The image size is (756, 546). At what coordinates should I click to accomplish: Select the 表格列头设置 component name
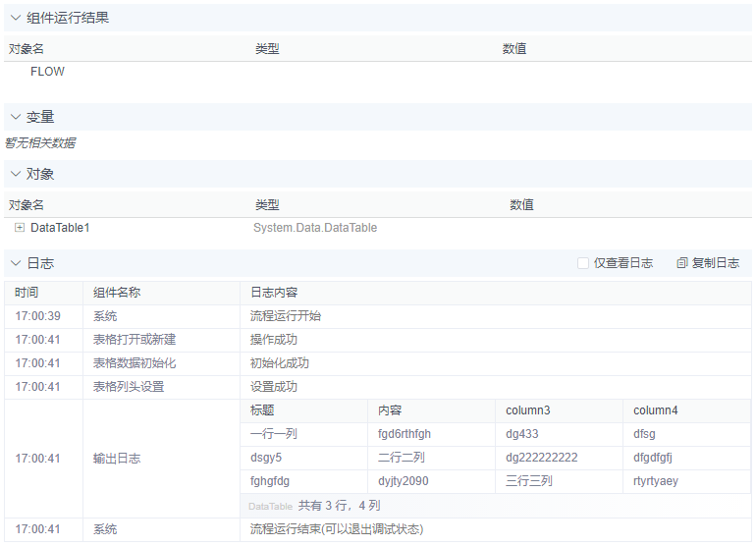coord(129,387)
